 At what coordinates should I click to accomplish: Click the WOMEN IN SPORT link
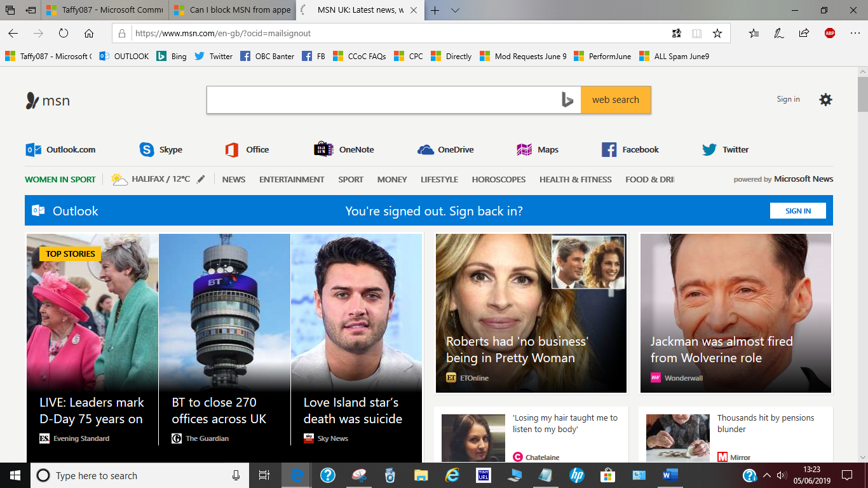(x=60, y=179)
